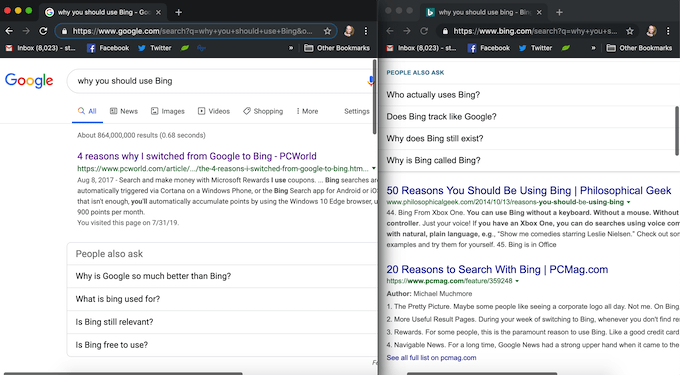Viewport: 680px width, 375px height.
Task: Go forward in the Bing window
Action: [x=407, y=31]
